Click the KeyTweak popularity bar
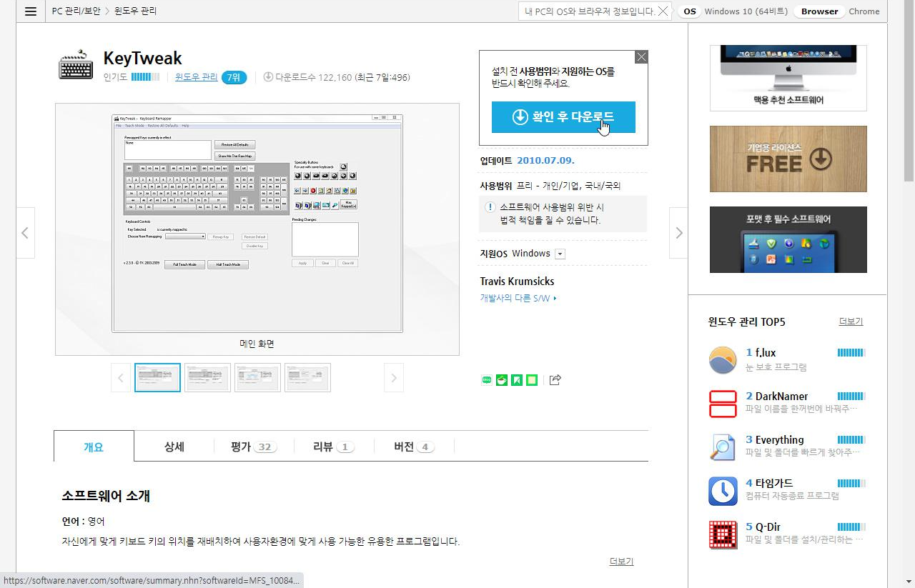 click(x=145, y=77)
